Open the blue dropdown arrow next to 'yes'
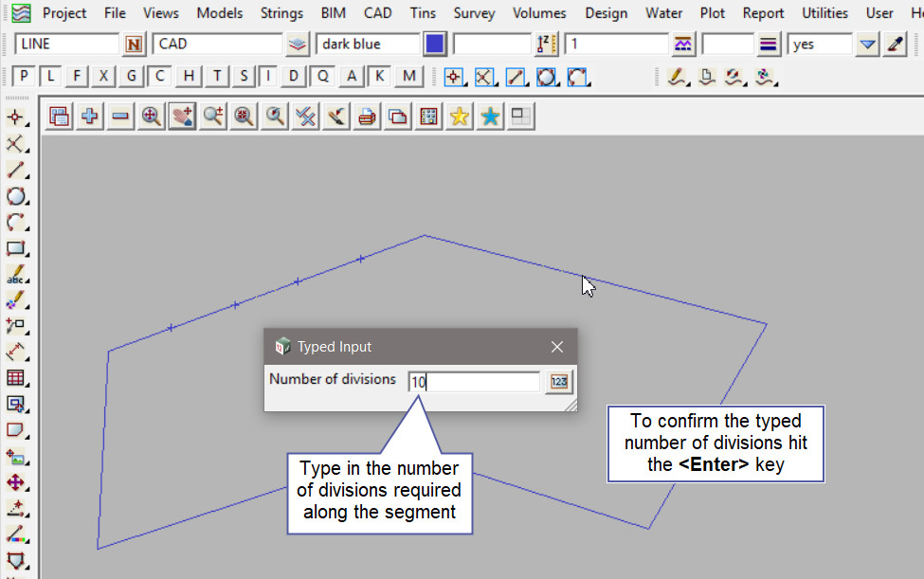The height and width of the screenshot is (579, 924). coord(867,44)
